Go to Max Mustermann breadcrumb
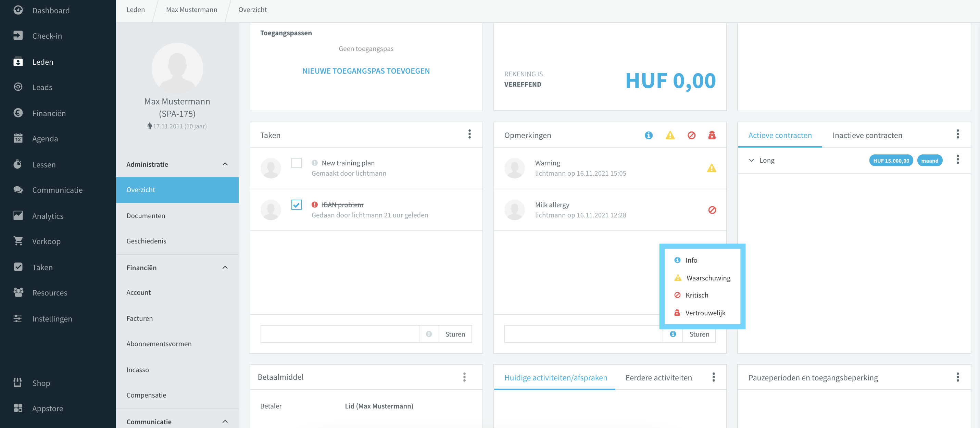 (191, 10)
